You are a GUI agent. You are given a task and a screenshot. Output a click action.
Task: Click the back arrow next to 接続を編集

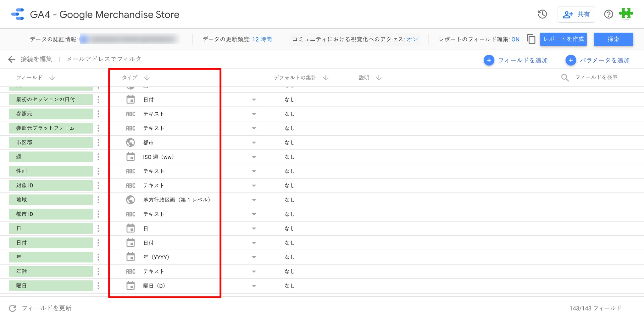click(12, 59)
